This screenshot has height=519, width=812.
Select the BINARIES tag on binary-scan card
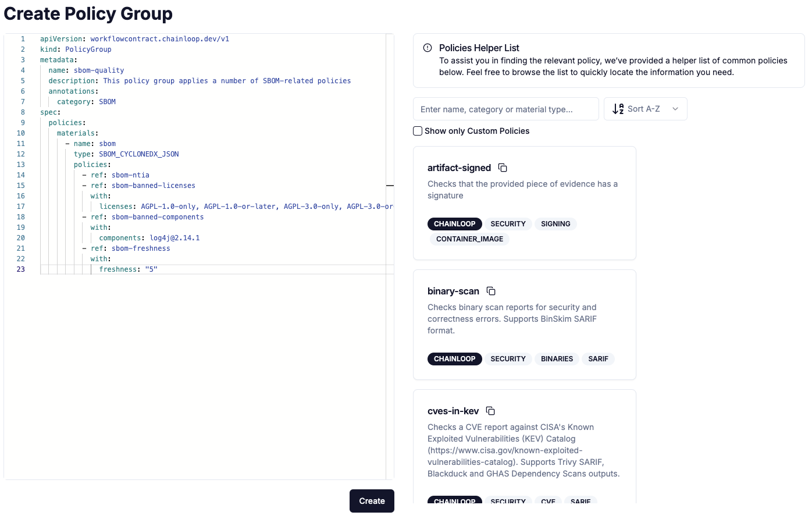[557, 359]
